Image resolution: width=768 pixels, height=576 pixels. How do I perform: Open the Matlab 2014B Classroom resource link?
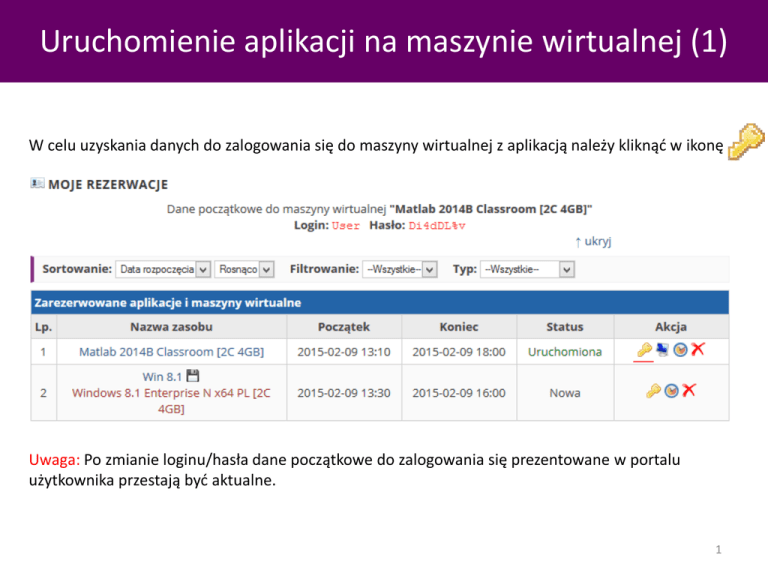pos(171,352)
